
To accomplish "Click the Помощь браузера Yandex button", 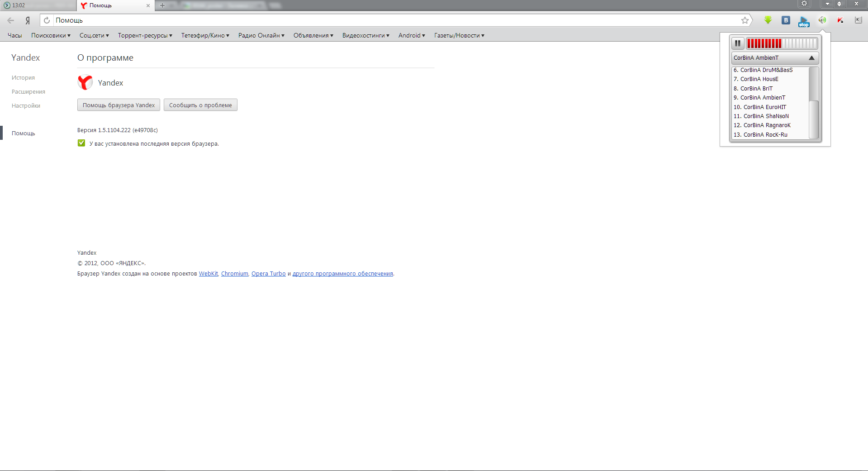I will pos(119,105).
